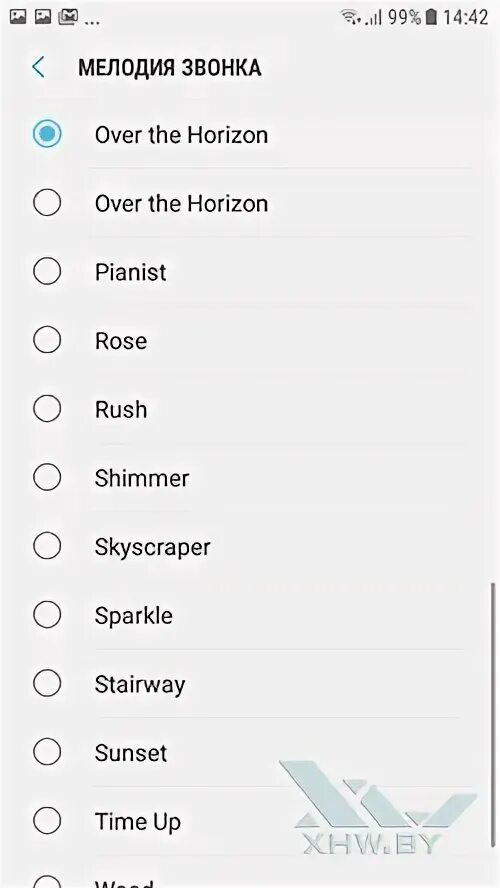Tap the status bar clock showing 14:42
This screenshot has height=888, width=500.
[465, 18]
